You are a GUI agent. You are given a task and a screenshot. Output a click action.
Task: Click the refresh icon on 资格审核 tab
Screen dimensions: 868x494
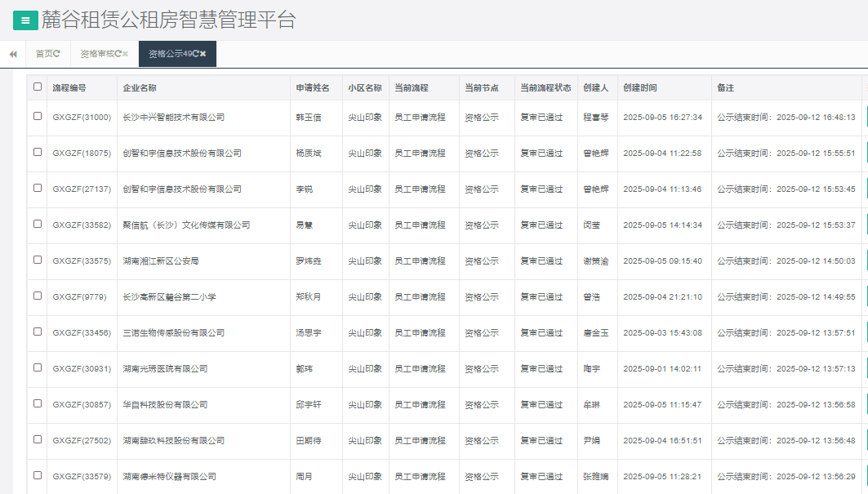coord(118,54)
